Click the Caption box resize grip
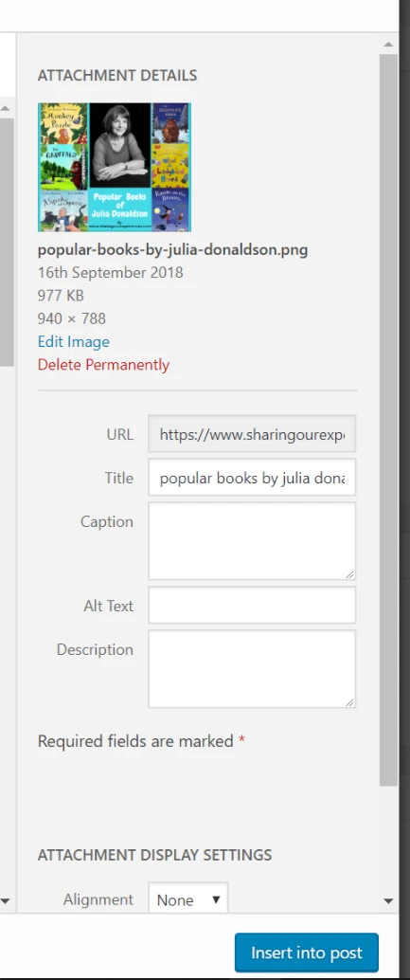 click(x=349, y=573)
